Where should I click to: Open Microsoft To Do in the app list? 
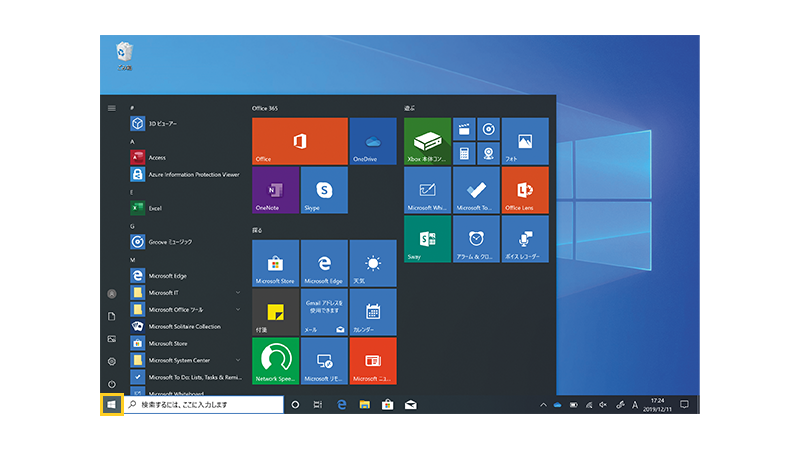pyautogui.click(x=186, y=377)
